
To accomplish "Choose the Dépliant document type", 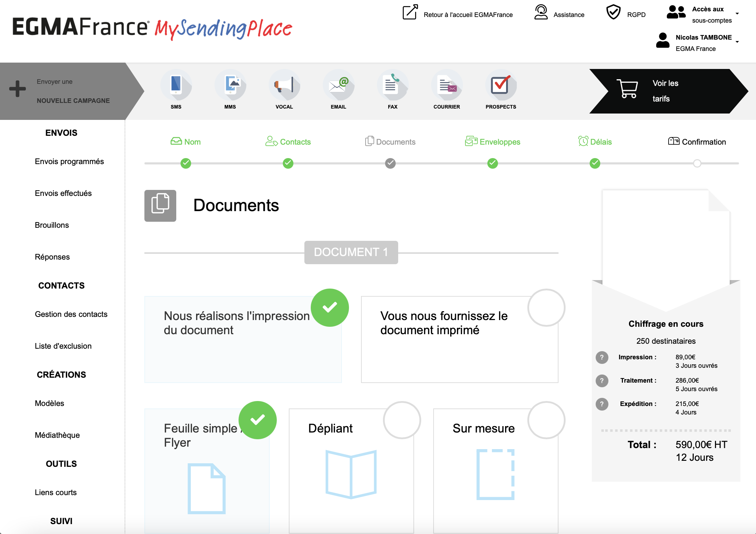I will coord(351,470).
